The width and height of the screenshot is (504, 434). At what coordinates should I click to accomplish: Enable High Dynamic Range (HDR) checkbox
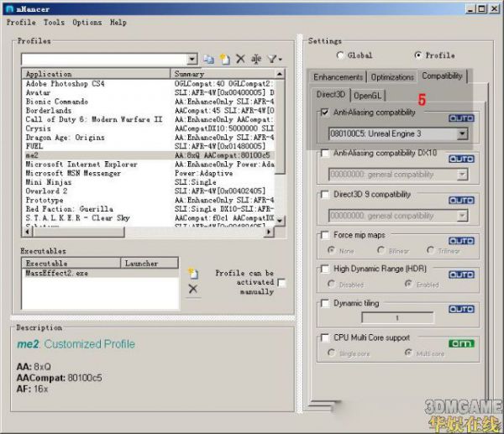pos(325,269)
